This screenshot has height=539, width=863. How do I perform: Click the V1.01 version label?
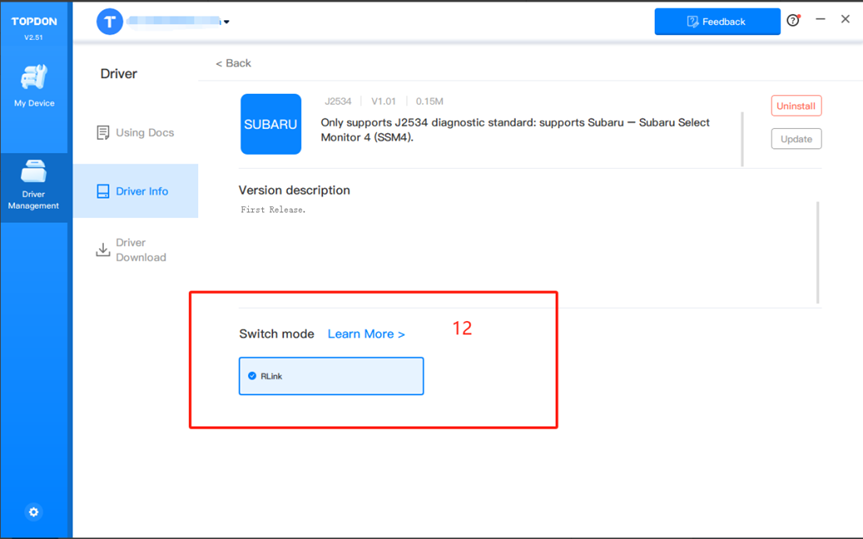(384, 101)
